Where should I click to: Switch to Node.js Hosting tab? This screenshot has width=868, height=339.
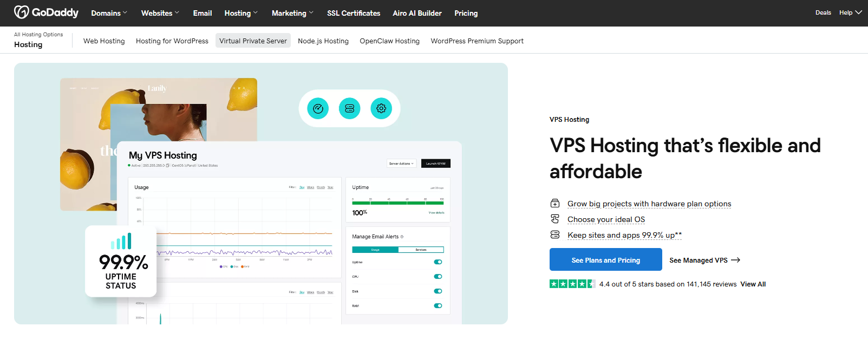point(323,41)
